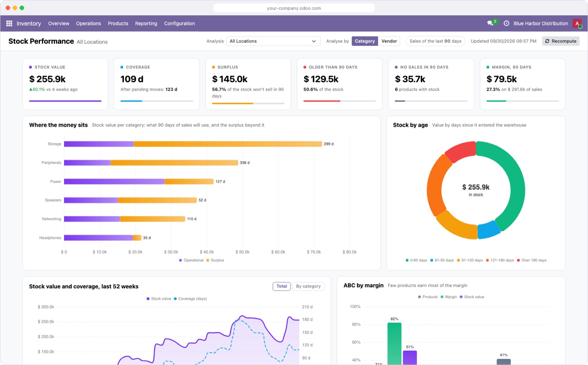Toggle 91-120 days legend entry
This screenshot has width=588, height=365.
[470, 260]
